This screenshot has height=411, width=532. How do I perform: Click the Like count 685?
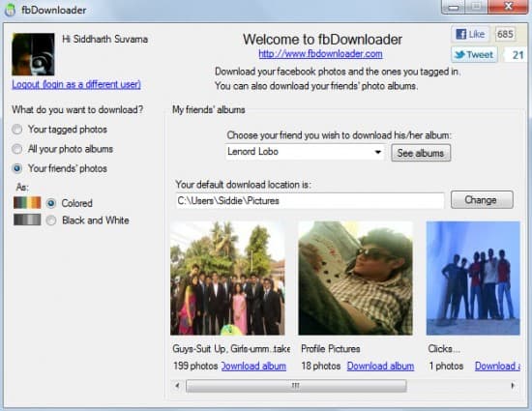click(505, 34)
